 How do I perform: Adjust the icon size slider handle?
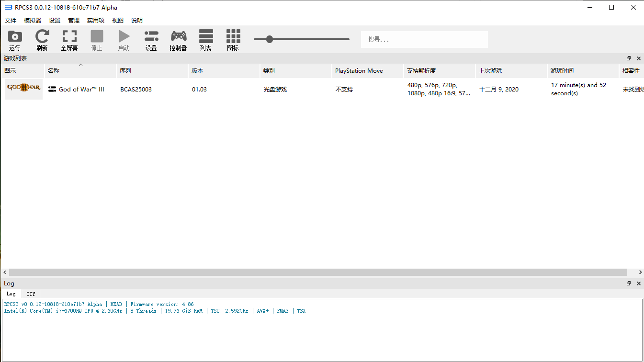point(270,39)
